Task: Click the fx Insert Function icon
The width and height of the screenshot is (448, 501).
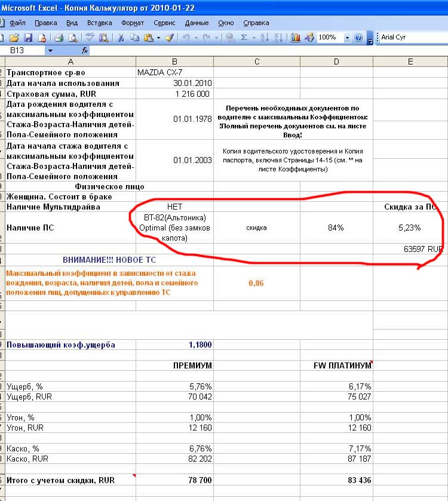Action: click(x=85, y=51)
